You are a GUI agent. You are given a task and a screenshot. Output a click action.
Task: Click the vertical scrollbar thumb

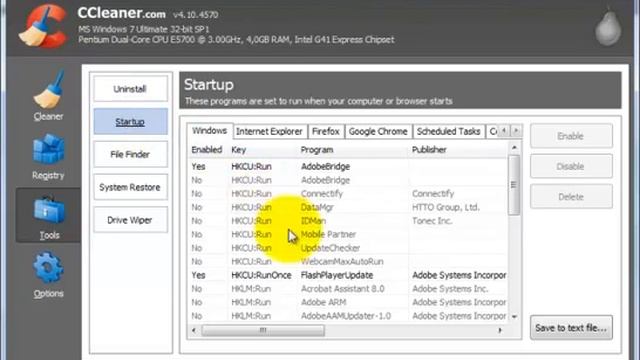[514, 185]
